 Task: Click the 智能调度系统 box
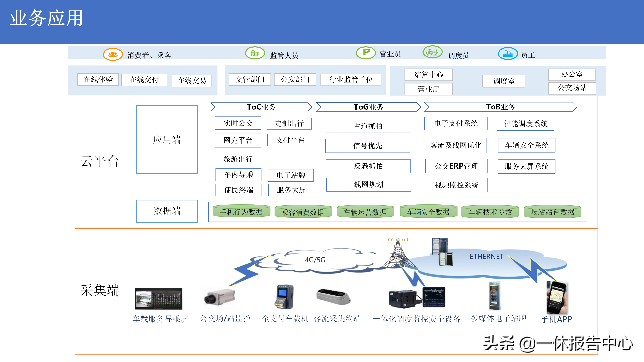pos(525,124)
